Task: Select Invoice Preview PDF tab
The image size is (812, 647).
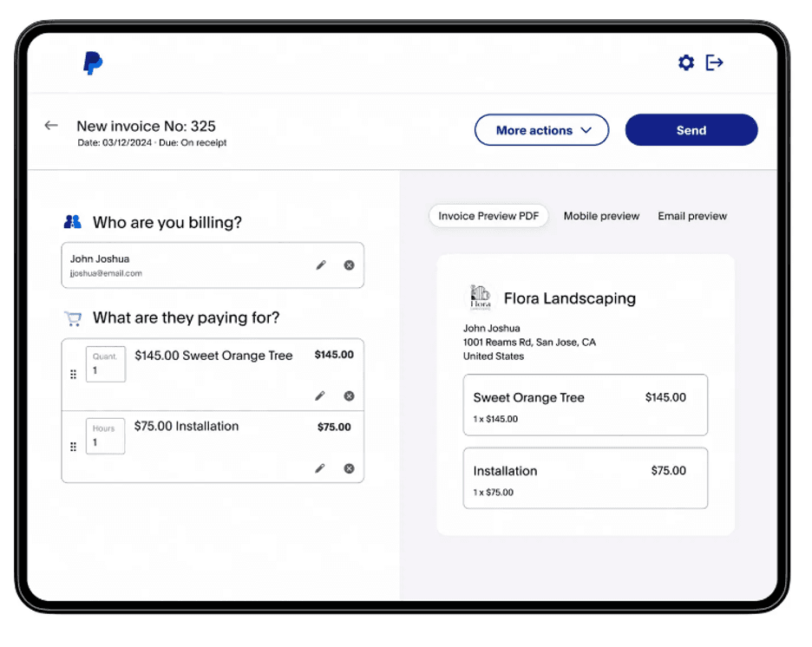Action: pyautogui.click(x=488, y=216)
